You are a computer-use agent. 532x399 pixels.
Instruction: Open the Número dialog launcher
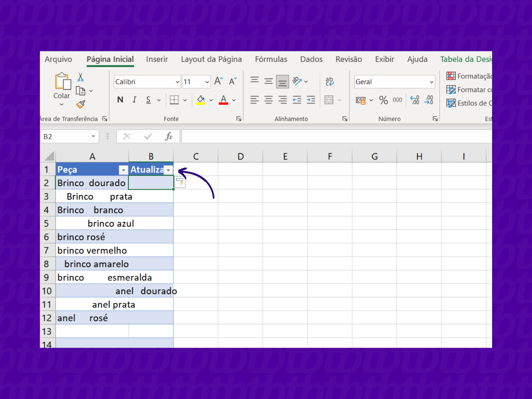[x=435, y=119]
